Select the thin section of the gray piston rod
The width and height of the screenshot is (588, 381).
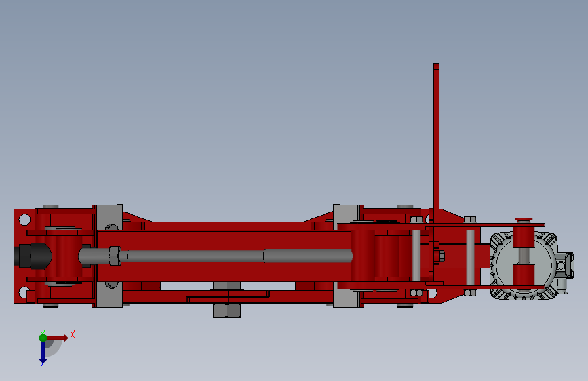pyautogui.click(x=195, y=256)
